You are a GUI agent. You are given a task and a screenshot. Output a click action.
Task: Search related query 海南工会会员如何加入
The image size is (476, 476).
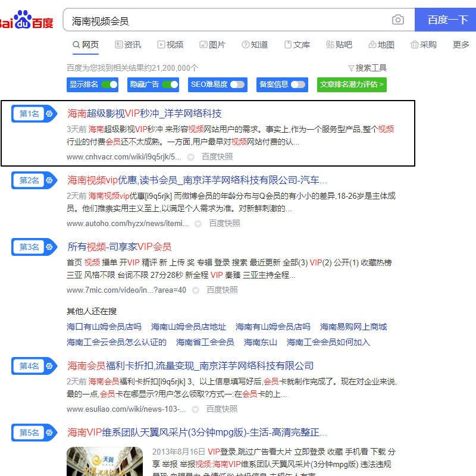[328, 342]
